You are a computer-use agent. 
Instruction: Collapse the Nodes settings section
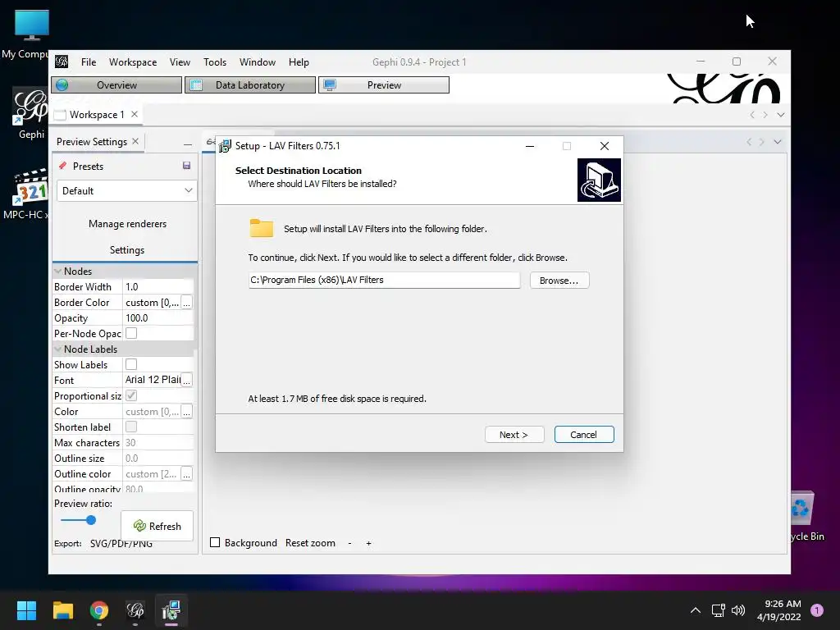pyautogui.click(x=58, y=272)
